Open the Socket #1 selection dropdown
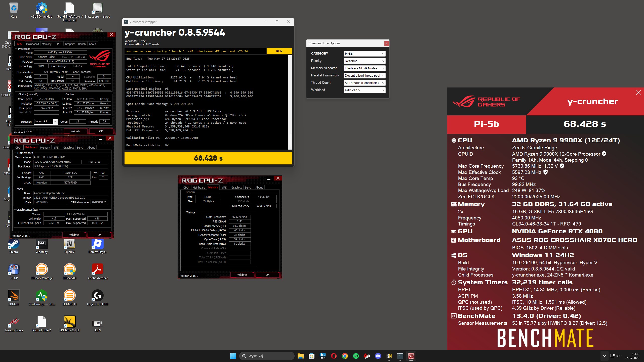The width and height of the screenshot is (644, 362). point(46,121)
